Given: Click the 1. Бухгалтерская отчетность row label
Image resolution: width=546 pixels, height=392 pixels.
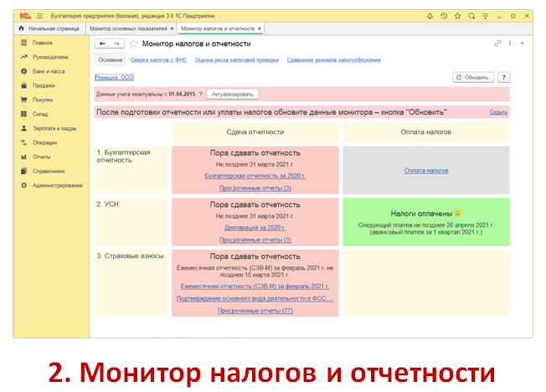Looking at the screenshot, I should 124,157.
